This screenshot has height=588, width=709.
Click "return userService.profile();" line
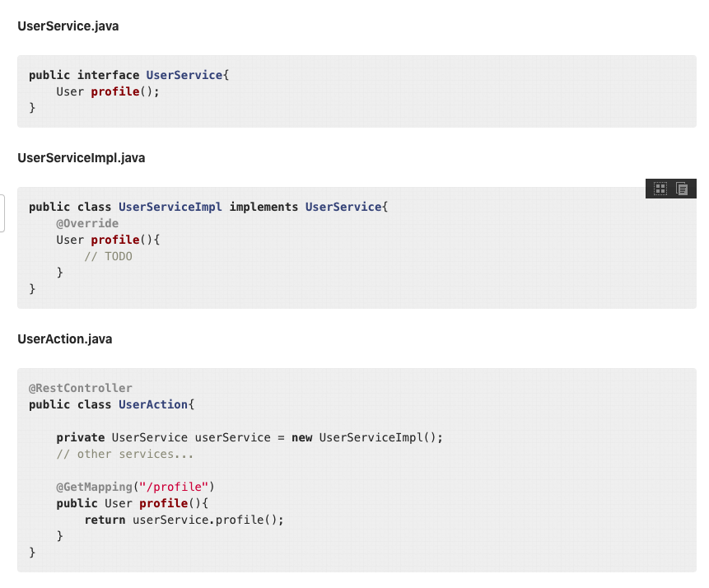point(184,520)
